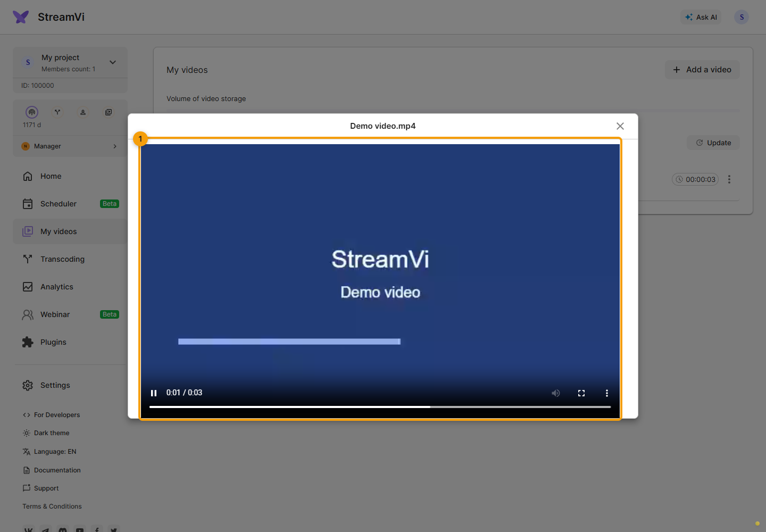Pause the demo video playback
This screenshot has width=766, height=532.
(154, 393)
